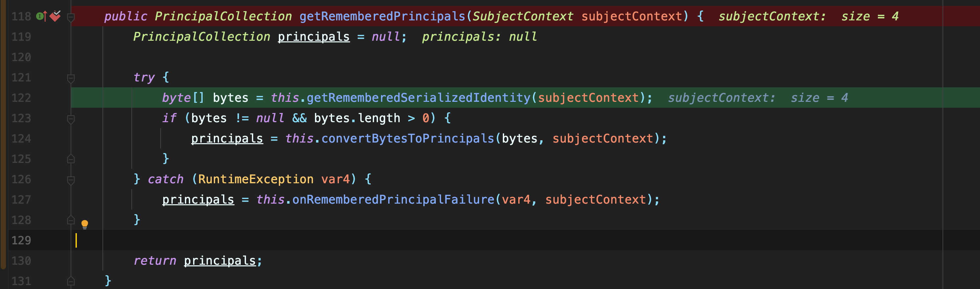The width and height of the screenshot is (980, 289).
Task: Click line number 127 to set a breakpoint
Action: 21,200
